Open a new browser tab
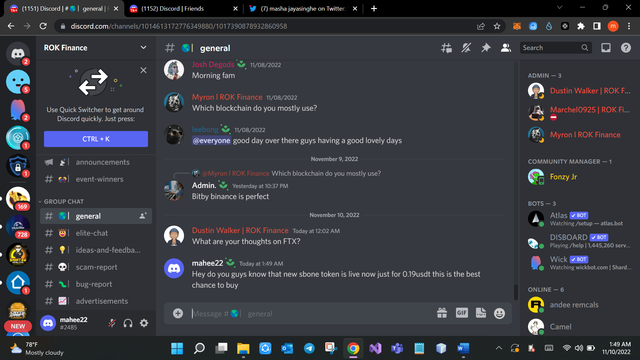Viewport: 640px width, 360px height. click(x=374, y=9)
